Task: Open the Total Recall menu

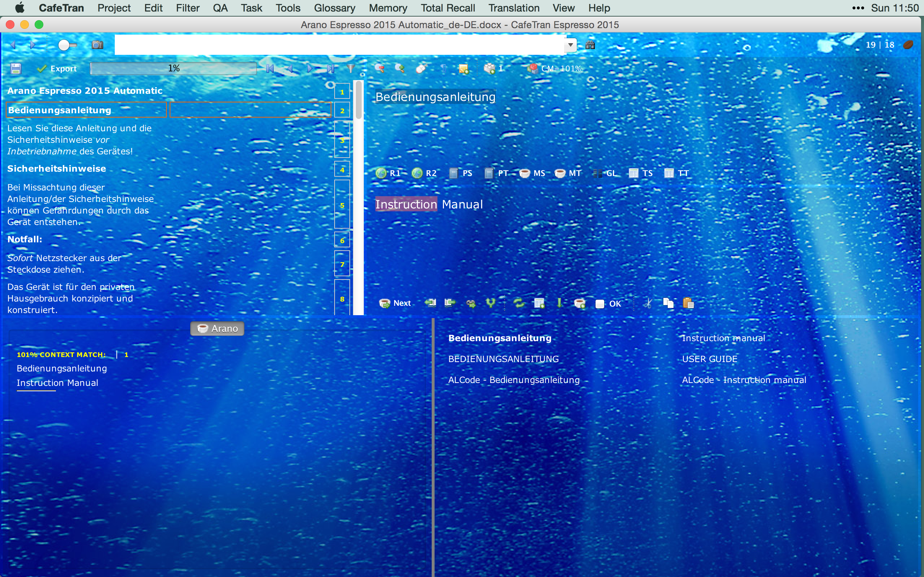Action: click(448, 8)
